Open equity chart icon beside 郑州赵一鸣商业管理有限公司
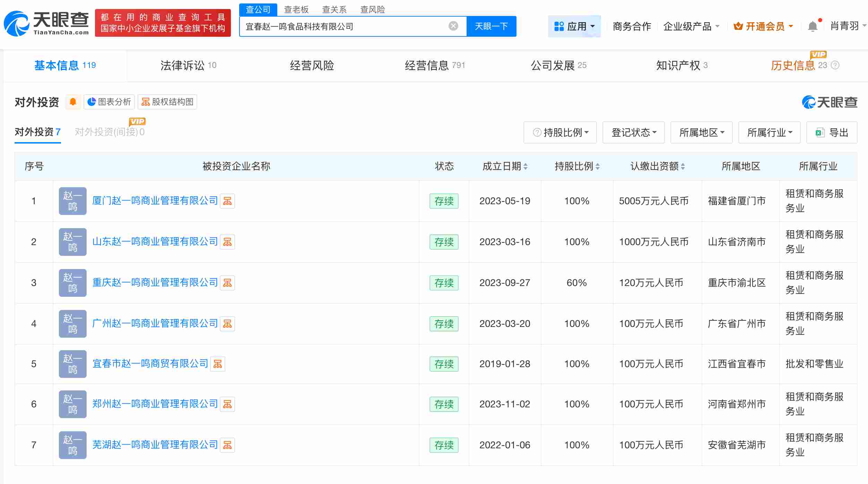The width and height of the screenshot is (868, 484). tap(228, 404)
